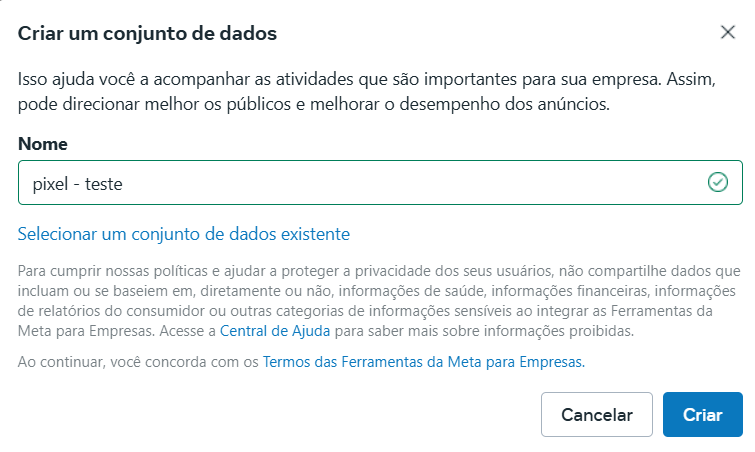Click the word 'teste' in the name field
The width and height of the screenshot is (755, 452).
pyautogui.click(x=104, y=184)
